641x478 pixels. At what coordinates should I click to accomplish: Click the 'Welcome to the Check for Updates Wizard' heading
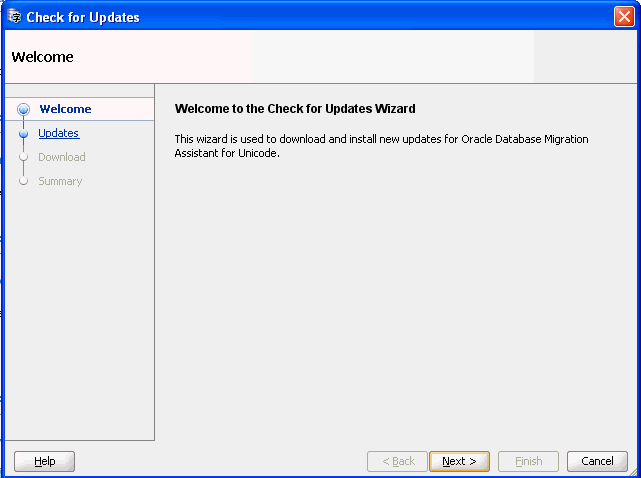[295, 109]
